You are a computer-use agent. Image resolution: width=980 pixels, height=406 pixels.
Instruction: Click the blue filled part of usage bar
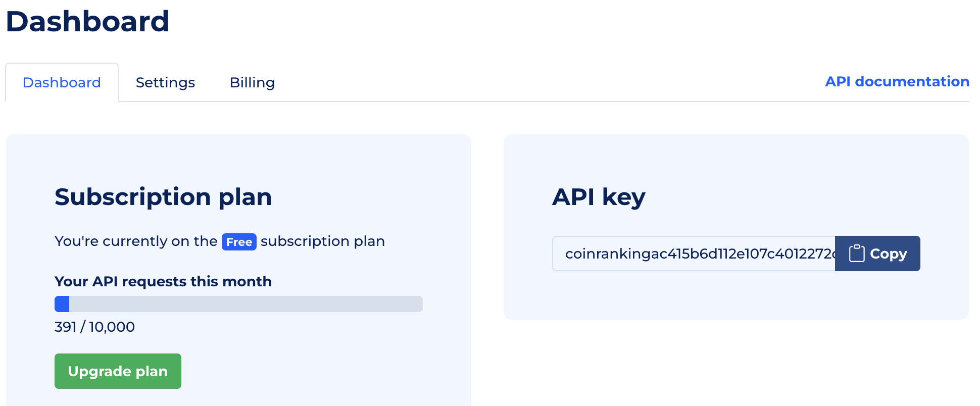pyautogui.click(x=62, y=304)
